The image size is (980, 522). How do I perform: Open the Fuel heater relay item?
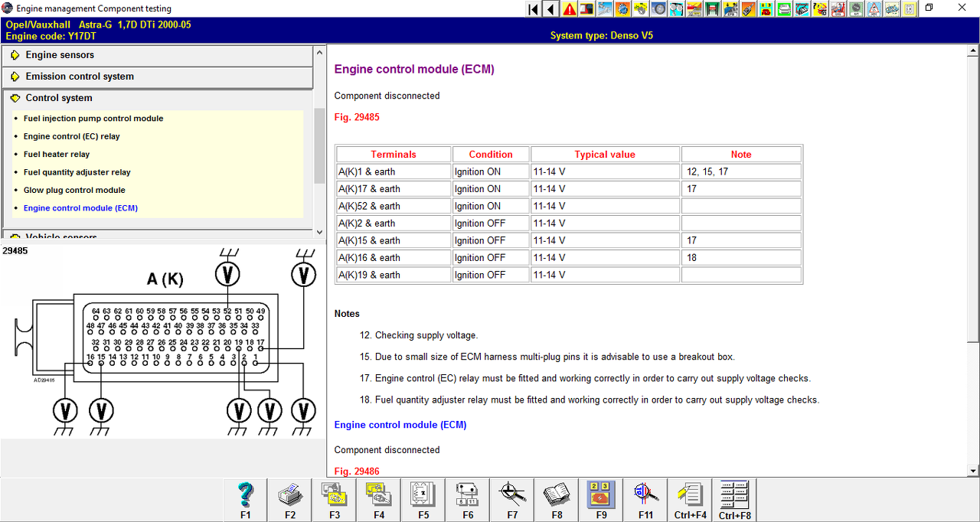tap(57, 155)
